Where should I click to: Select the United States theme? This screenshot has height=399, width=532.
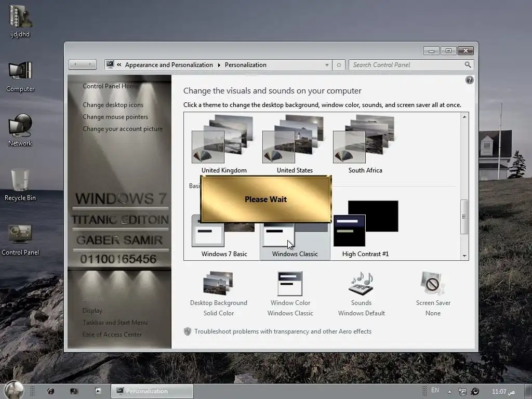pos(295,144)
